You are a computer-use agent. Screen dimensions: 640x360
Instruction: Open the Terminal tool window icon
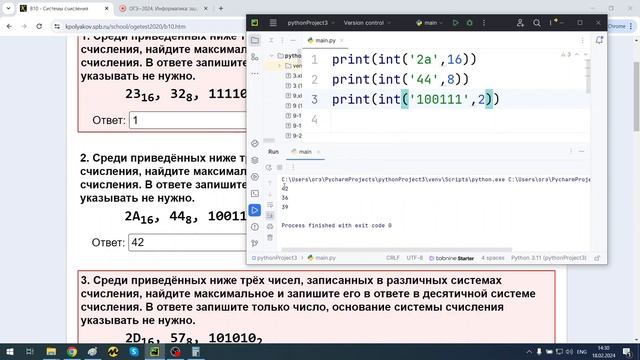pos(255,193)
